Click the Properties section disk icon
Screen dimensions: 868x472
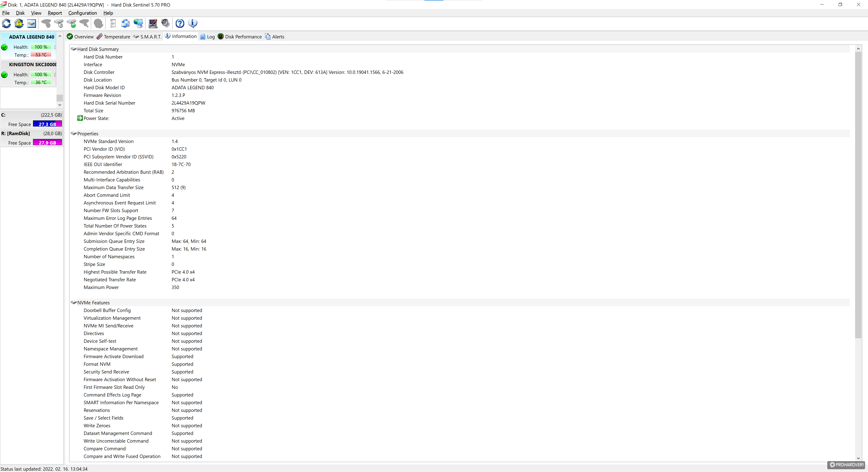coord(73,134)
